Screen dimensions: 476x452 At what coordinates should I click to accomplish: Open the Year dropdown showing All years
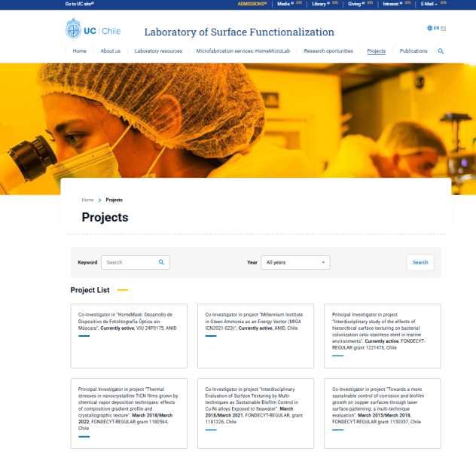[x=295, y=263]
